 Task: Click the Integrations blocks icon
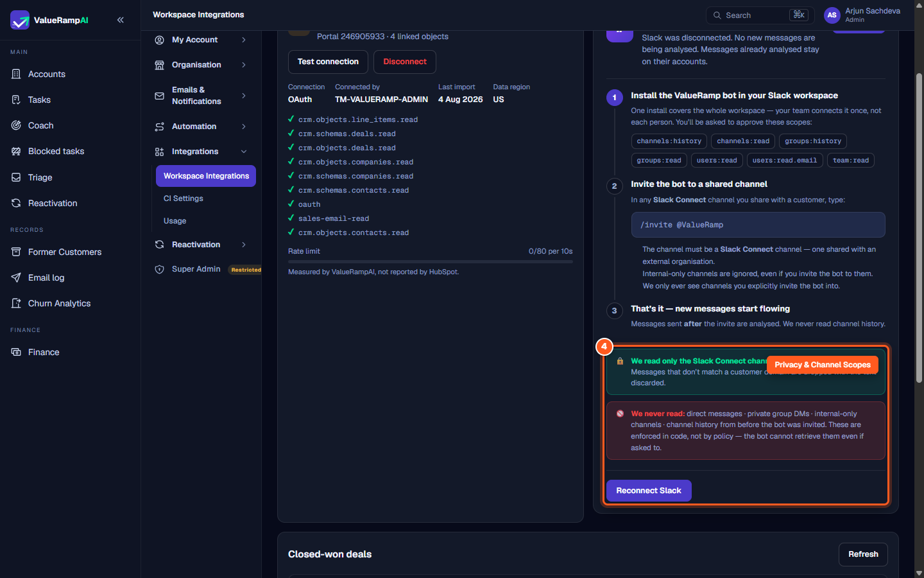tap(159, 152)
